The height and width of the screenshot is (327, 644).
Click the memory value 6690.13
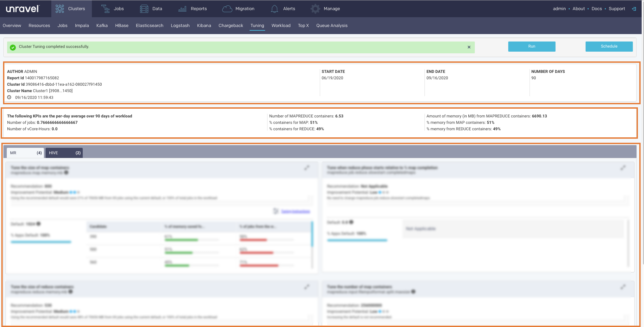(x=539, y=116)
